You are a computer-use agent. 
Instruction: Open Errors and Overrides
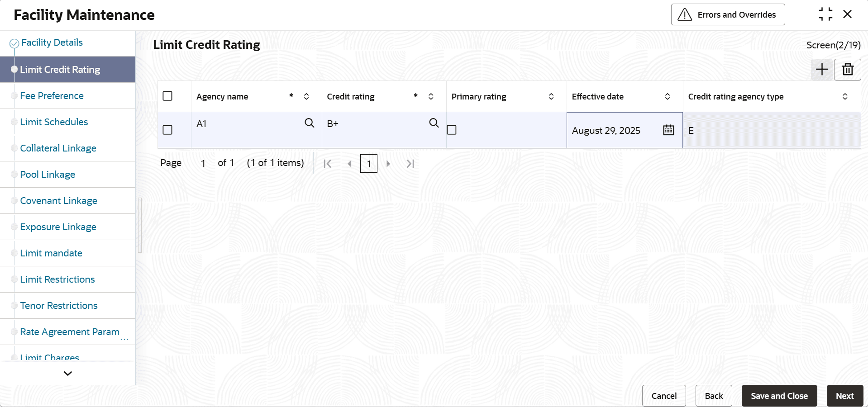[x=728, y=14]
